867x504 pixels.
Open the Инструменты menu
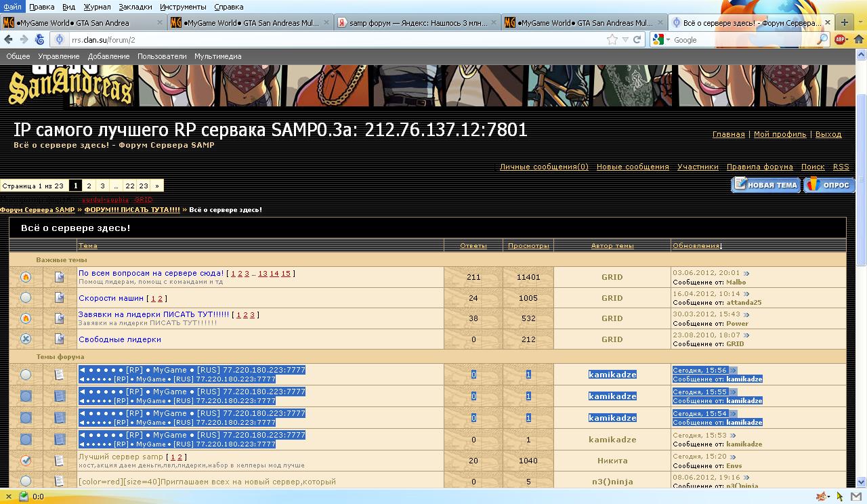(x=183, y=7)
